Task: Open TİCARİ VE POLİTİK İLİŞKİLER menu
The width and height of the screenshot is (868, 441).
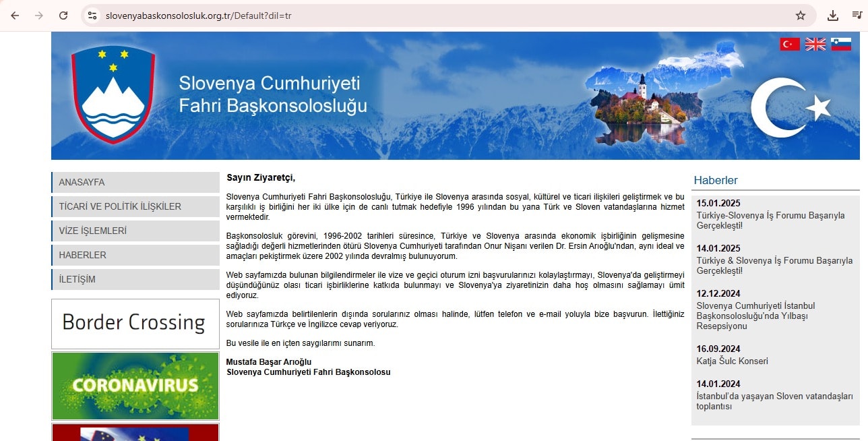Action: pos(135,206)
